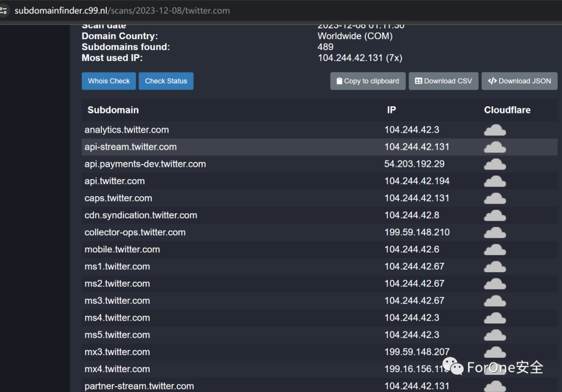Open site settings icon in address bar
562x392 pixels.
4,10
